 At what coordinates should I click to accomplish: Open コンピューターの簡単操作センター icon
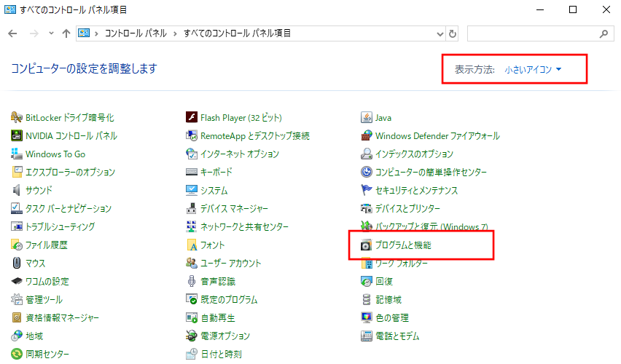coord(367,172)
